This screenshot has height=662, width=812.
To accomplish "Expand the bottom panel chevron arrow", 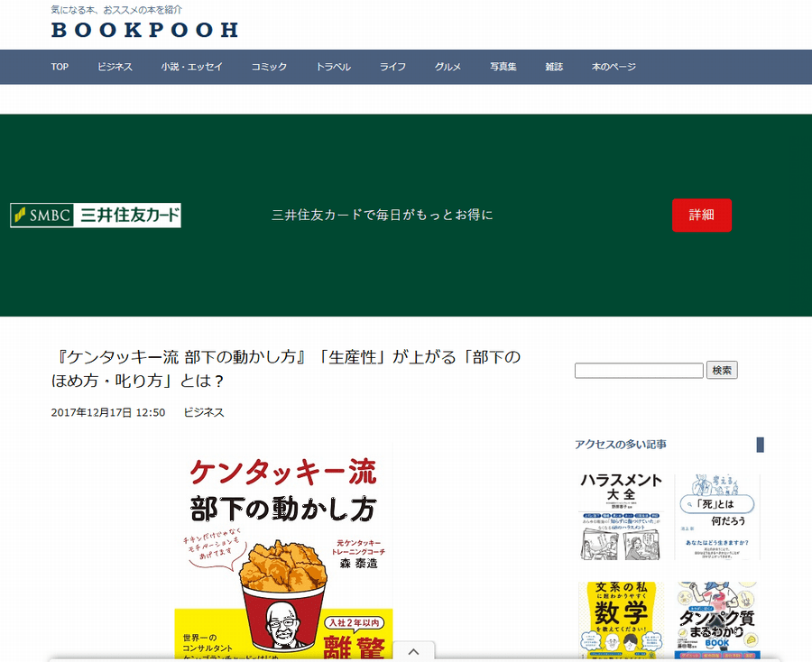I will (412, 651).
